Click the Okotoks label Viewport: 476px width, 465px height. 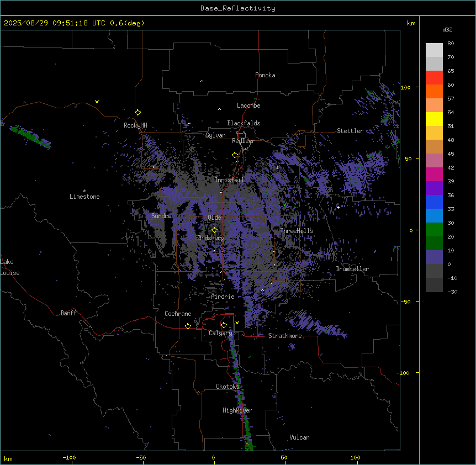click(x=228, y=387)
